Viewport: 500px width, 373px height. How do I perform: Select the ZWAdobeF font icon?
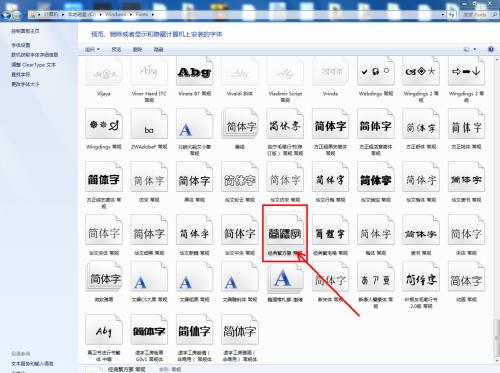click(149, 124)
